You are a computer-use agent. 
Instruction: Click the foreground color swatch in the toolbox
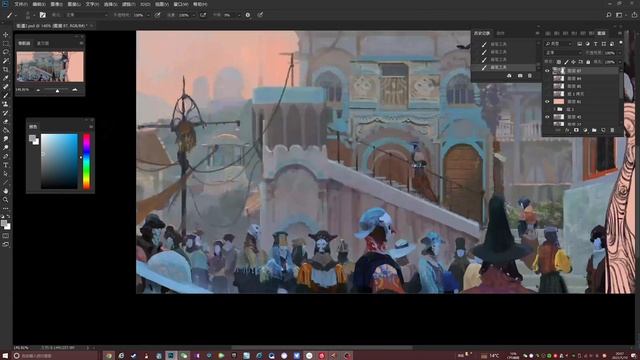pos(4,223)
